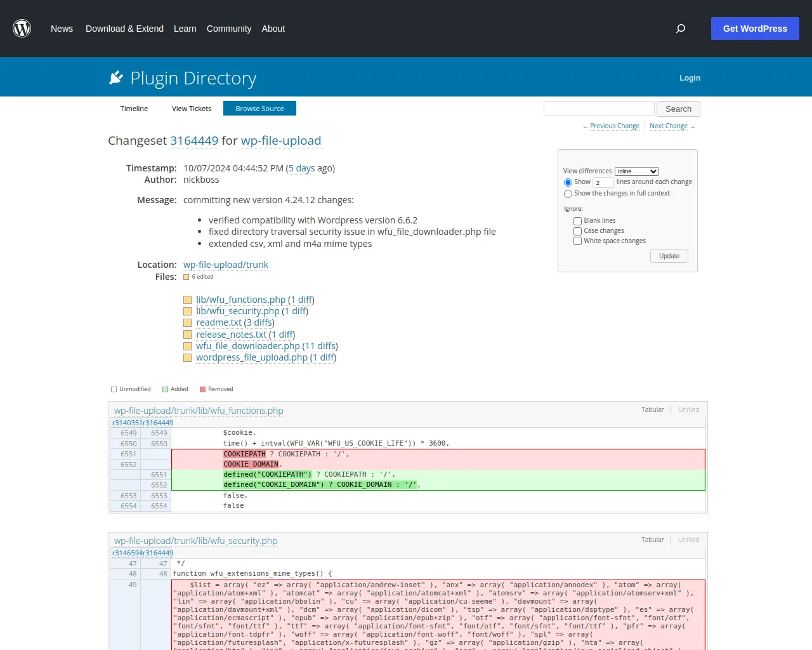This screenshot has height=650, width=812.
Task: Open changeset number 3164449 link
Action: (194, 141)
